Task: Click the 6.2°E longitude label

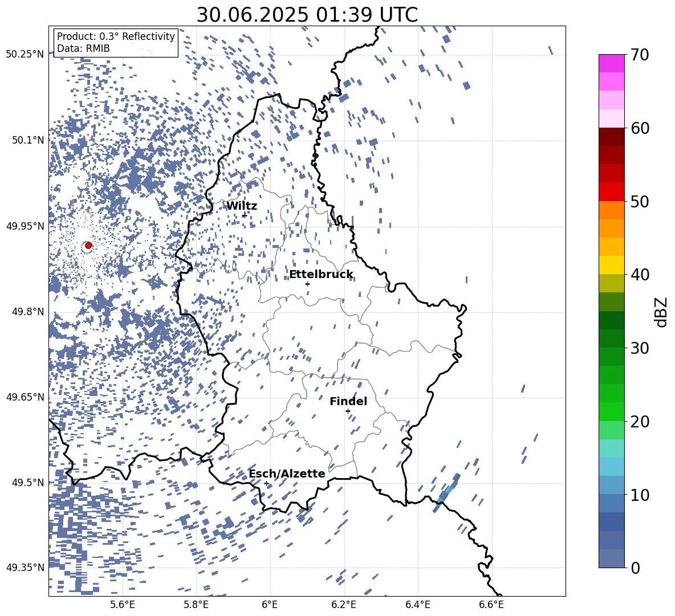Action: pos(344,605)
